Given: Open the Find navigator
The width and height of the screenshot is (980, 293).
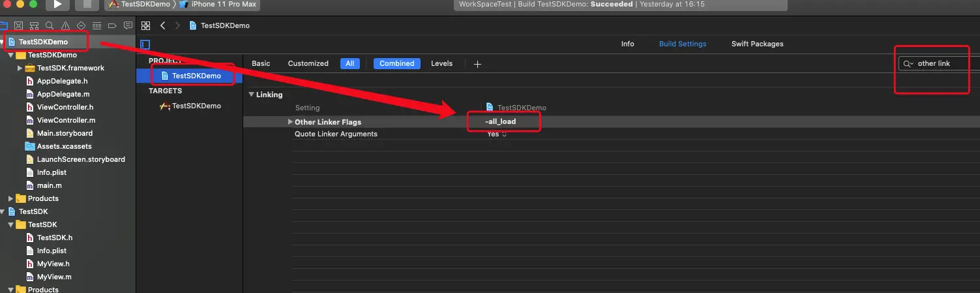Looking at the screenshot, I should pos(50,25).
